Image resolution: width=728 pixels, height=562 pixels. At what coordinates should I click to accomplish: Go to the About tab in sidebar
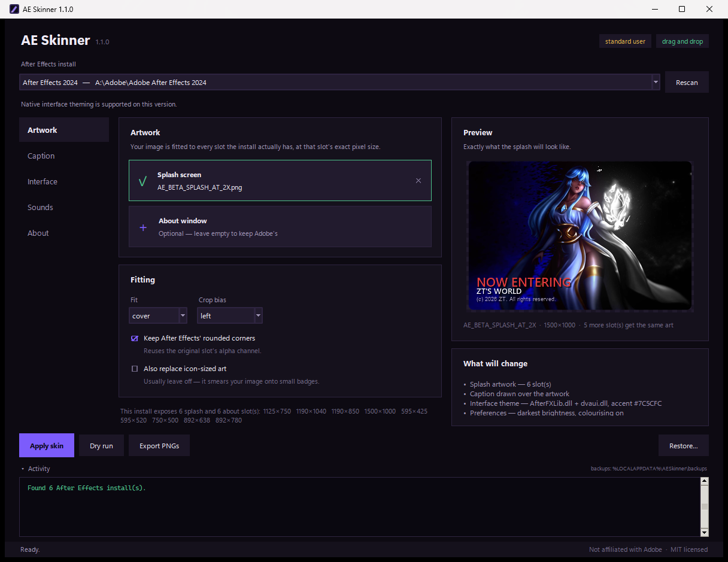coord(64,233)
